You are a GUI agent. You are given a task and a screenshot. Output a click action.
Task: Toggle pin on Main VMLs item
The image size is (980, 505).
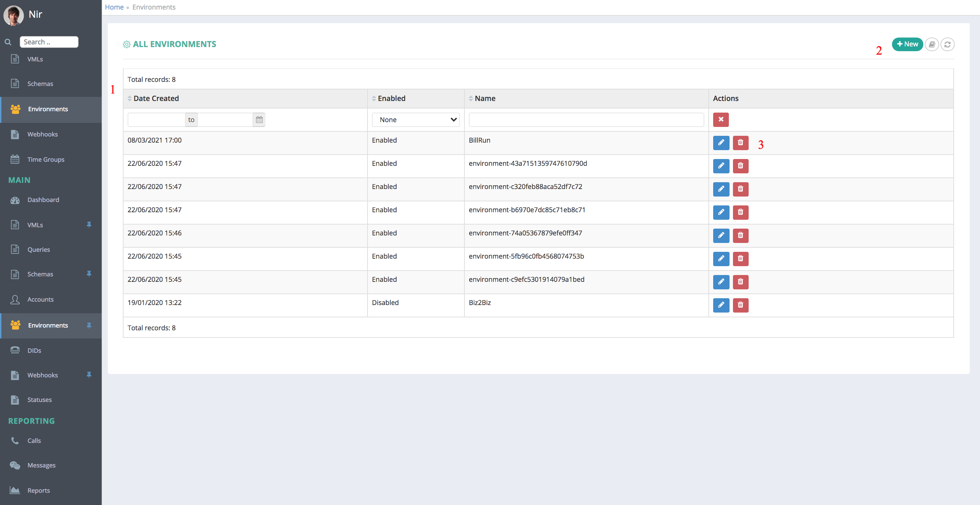pyautogui.click(x=89, y=225)
